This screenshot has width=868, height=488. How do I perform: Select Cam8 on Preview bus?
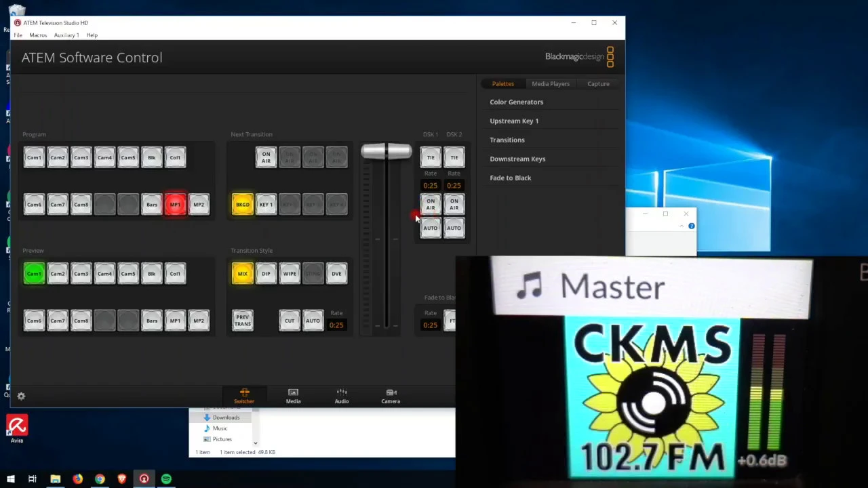81,321
